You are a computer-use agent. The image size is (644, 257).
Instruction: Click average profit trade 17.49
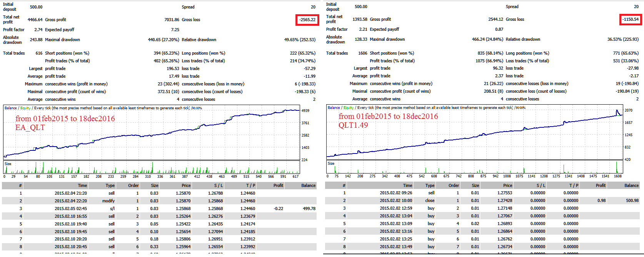coord(174,76)
